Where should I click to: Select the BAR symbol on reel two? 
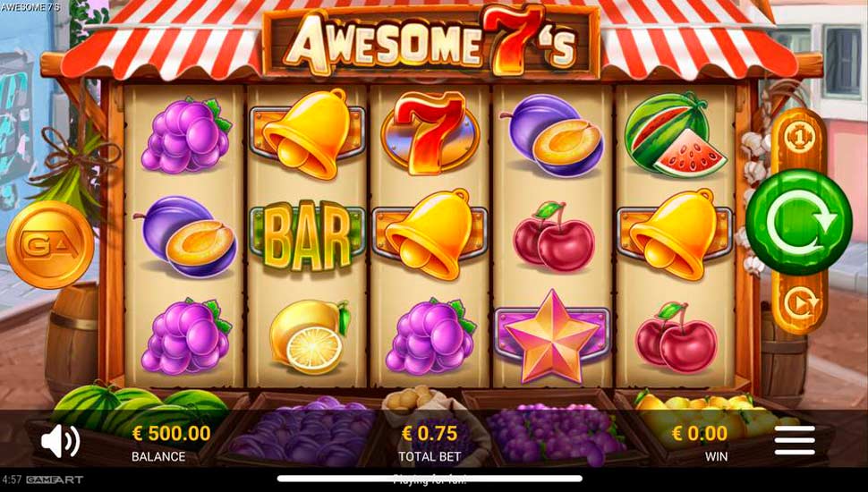pos(307,235)
